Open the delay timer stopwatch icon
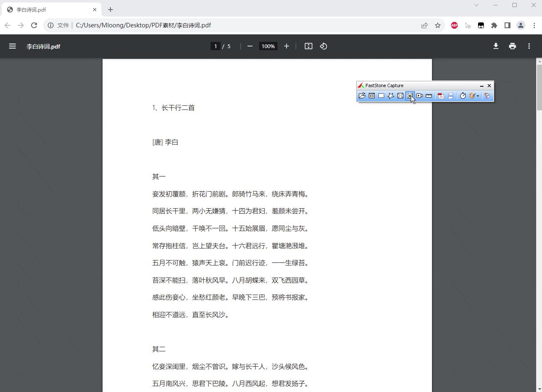This screenshot has height=392, width=542. point(463,96)
